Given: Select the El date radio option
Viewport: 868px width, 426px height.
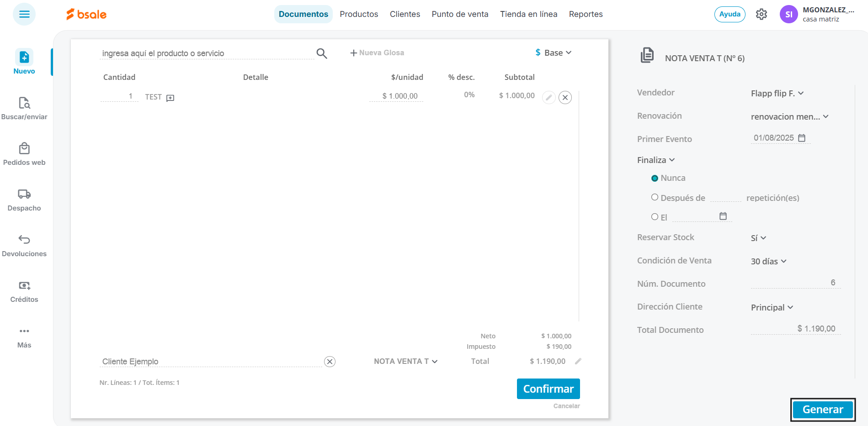Looking at the screenshot, I should coord(655,217).
